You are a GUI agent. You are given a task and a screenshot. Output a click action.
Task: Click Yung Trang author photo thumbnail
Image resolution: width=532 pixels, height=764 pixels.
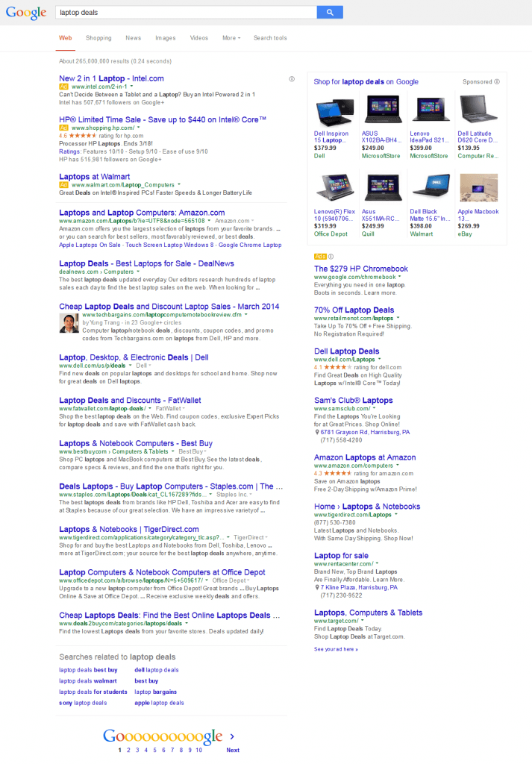pyautogui.click(x=69, y=323)
